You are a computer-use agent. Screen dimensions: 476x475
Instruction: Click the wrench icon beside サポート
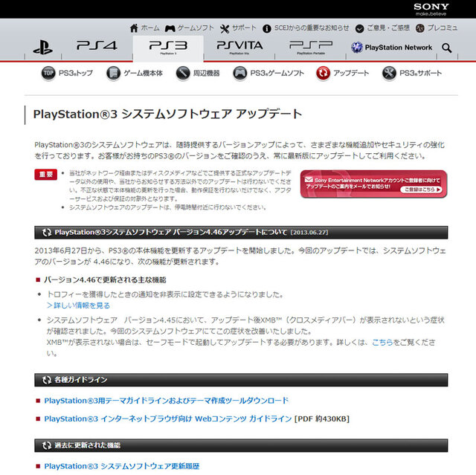(x=225, y=28)
